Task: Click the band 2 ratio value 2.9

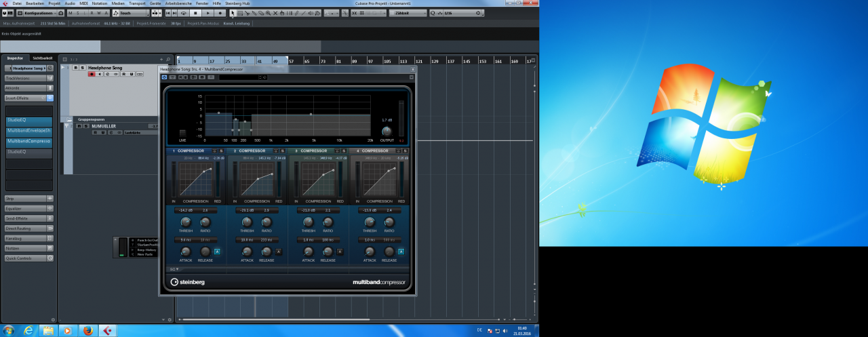Action: click(x=267, y=210)
